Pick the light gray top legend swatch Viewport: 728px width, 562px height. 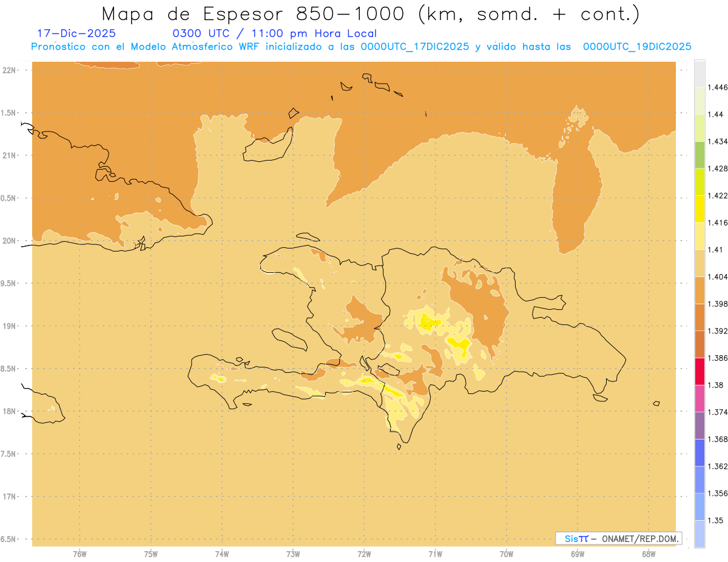coord(699,73)
